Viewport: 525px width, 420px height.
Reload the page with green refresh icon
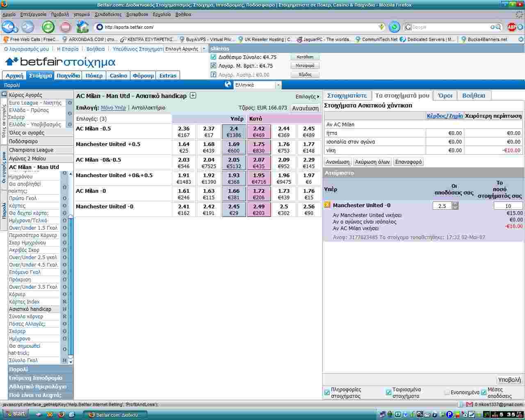[48, 27]
